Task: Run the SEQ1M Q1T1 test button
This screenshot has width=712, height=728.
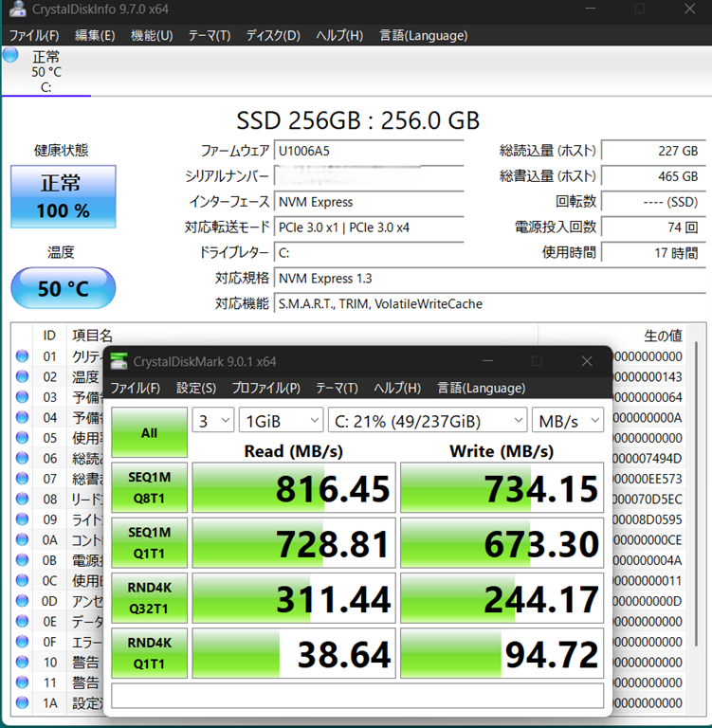Action: coord(149,543)
